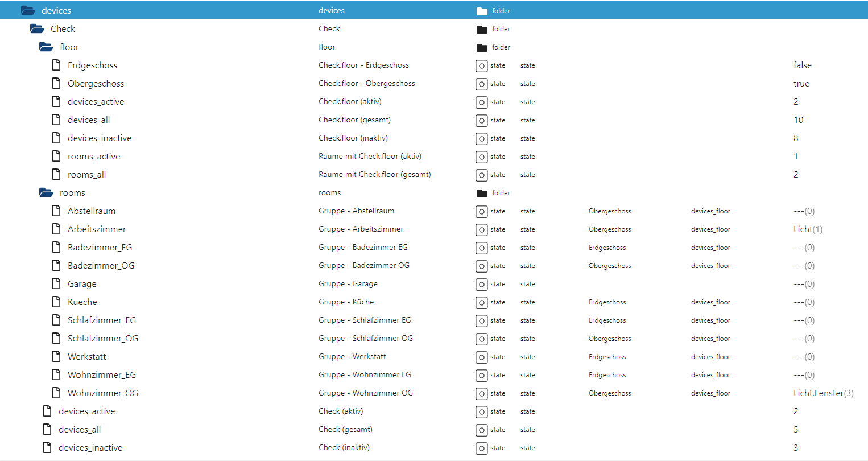The width and height of the screenshot is (868, 461).
Task: Click state type icon in Gruppe - Küche row
Action: [482, 302]
